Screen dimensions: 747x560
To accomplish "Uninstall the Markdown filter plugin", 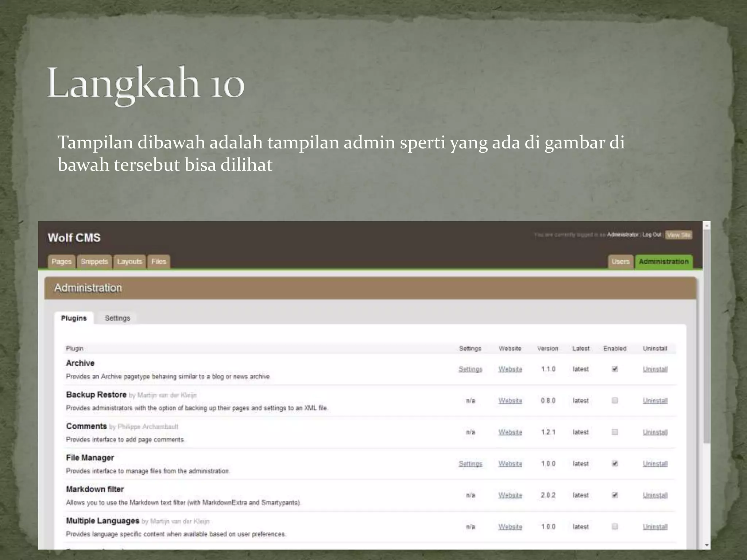I will pos(655,495).
